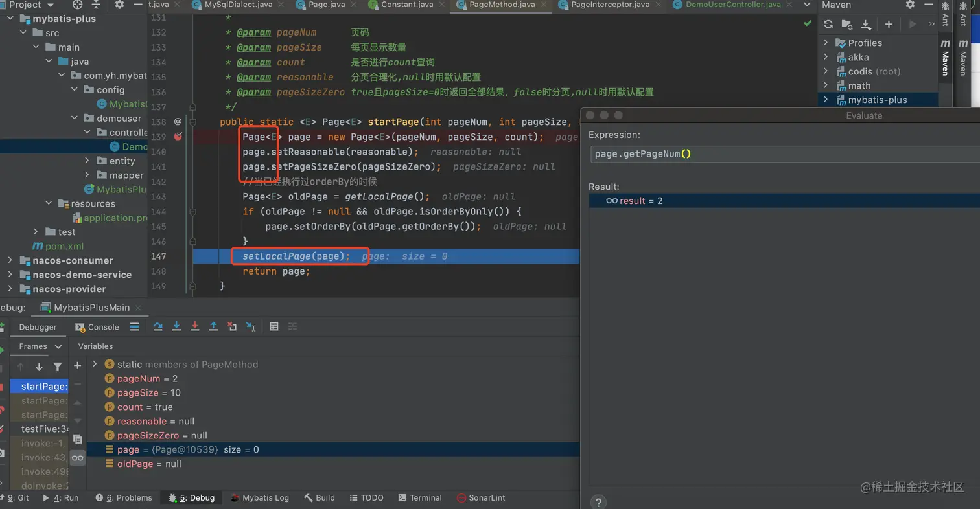Open the SonarLint tool window
980x509 pixels.
(481, 498)
